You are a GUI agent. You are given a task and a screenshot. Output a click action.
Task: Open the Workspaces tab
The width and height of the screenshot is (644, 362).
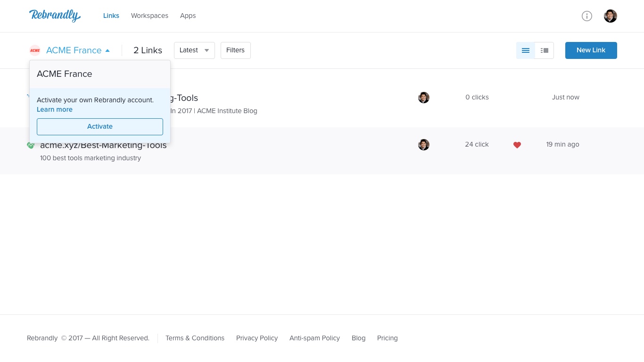point(149,16)
